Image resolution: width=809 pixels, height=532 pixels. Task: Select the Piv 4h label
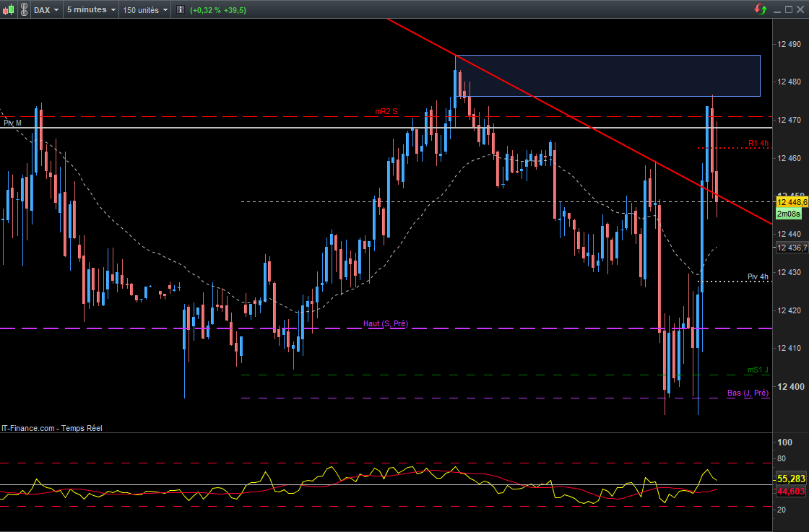click(758, 276)
